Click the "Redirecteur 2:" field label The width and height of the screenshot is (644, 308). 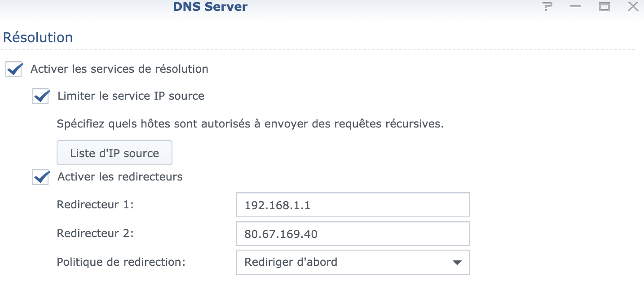[x=95, y=233]
